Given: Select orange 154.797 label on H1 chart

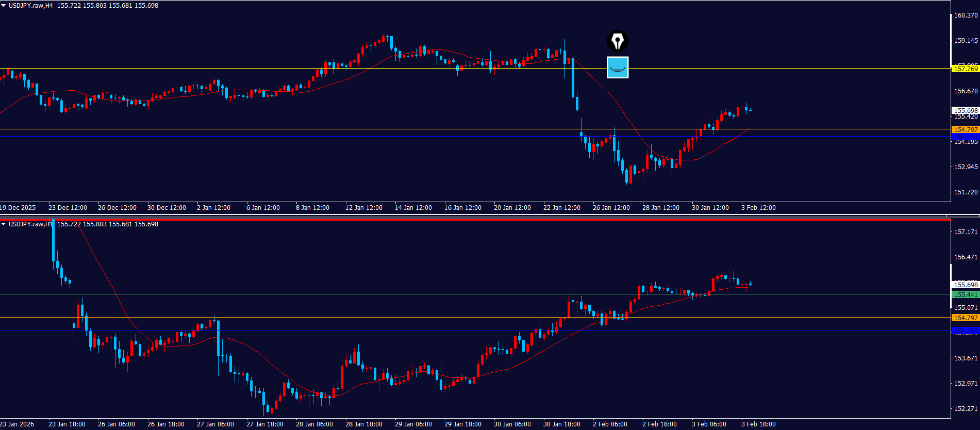Looking at the screenshot, I should 965,318.
